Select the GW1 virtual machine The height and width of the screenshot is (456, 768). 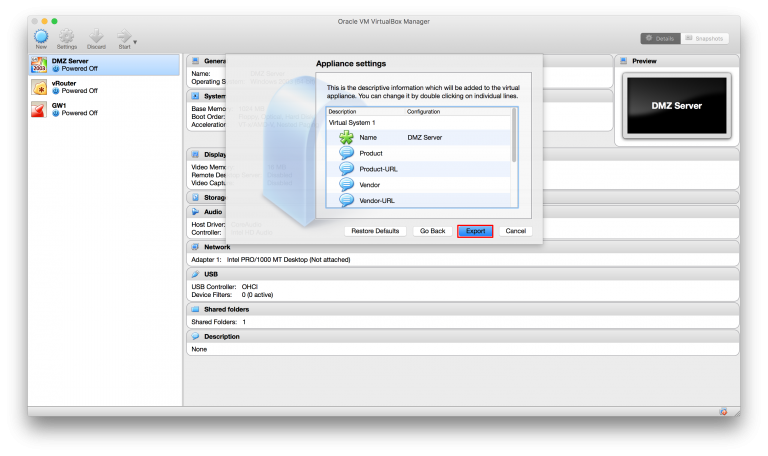(104, 109)
